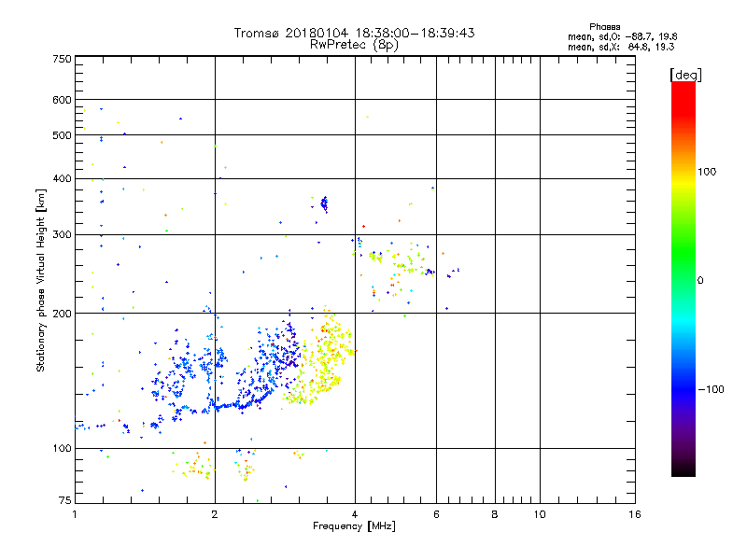Click the 'RwPretec (8p)' subtitle
This screenshot has height=560, width=747.
(354, 45)
